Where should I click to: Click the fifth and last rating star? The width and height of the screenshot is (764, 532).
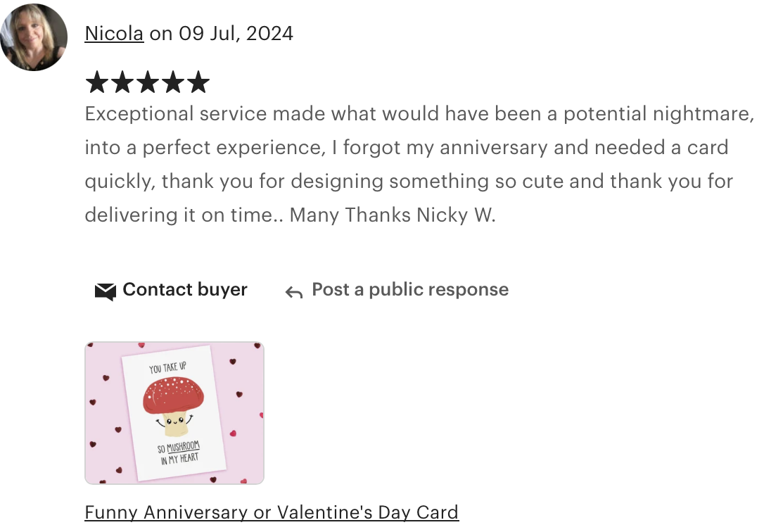(198, 82)
